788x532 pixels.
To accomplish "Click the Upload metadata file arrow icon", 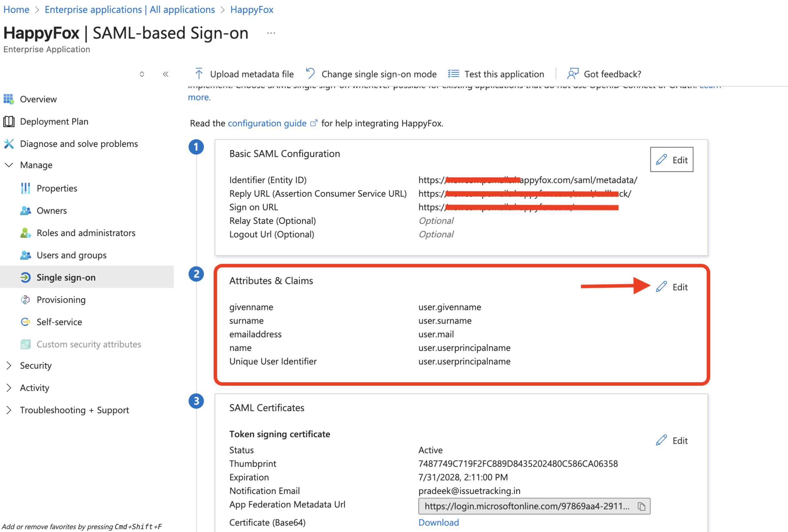I will point(199,73).
